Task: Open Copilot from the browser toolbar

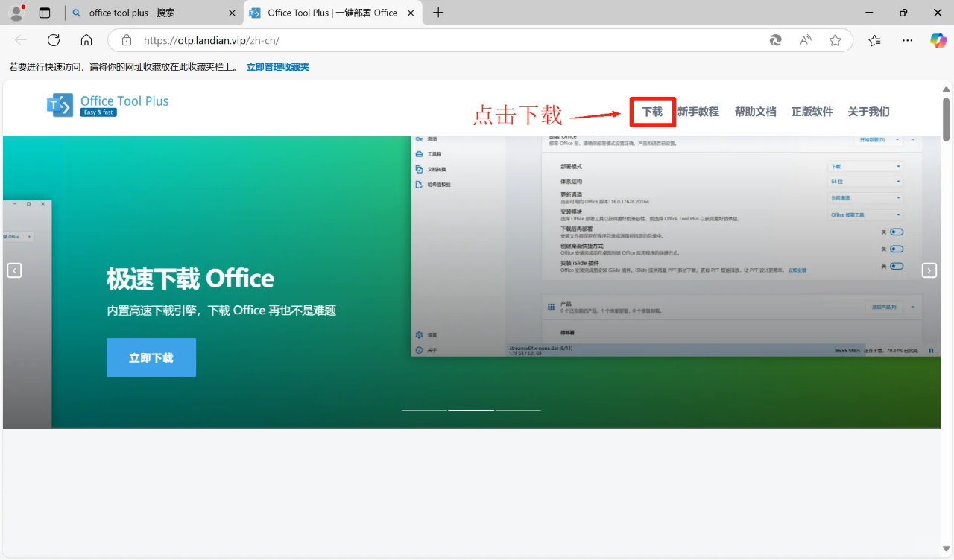Action: 938,40
